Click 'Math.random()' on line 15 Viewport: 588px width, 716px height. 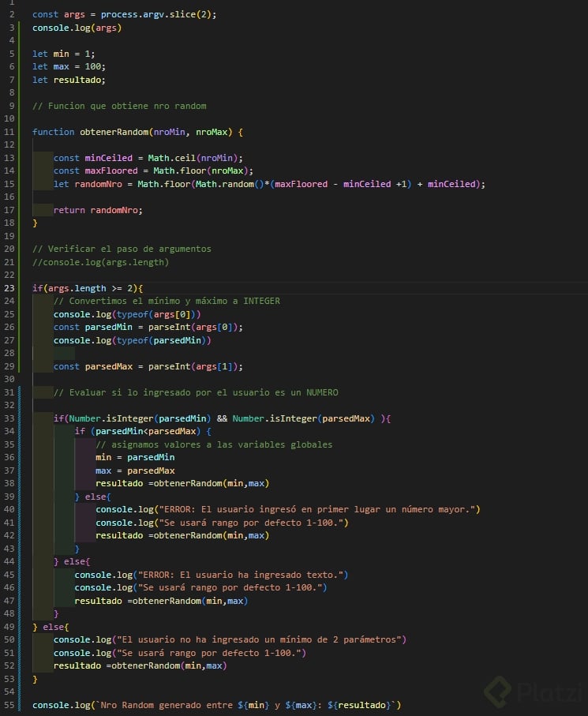tap(230, 184)
